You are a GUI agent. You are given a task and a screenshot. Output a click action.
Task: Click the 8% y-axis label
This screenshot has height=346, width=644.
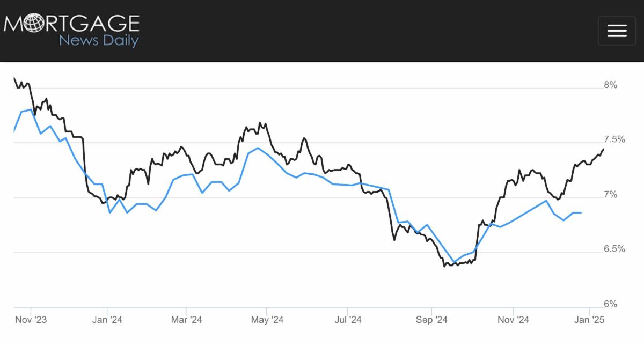coord(610,85)
